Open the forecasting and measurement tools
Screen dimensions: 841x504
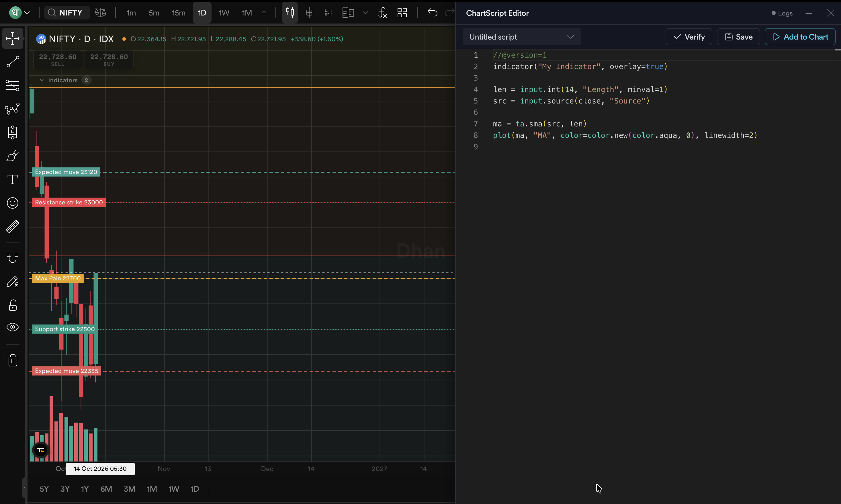pos(13,132)
